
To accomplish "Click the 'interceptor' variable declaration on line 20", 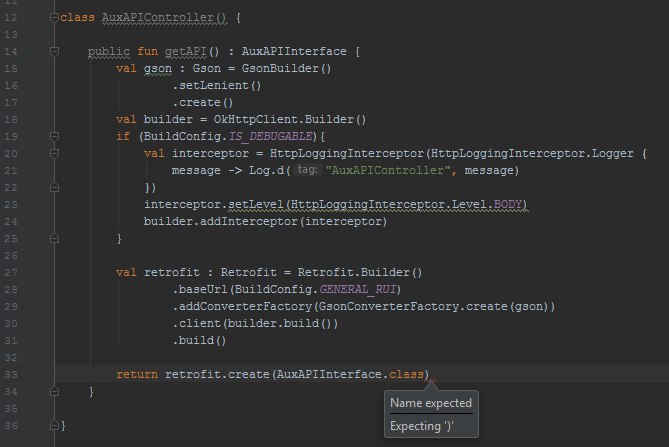I will point(210,154).
